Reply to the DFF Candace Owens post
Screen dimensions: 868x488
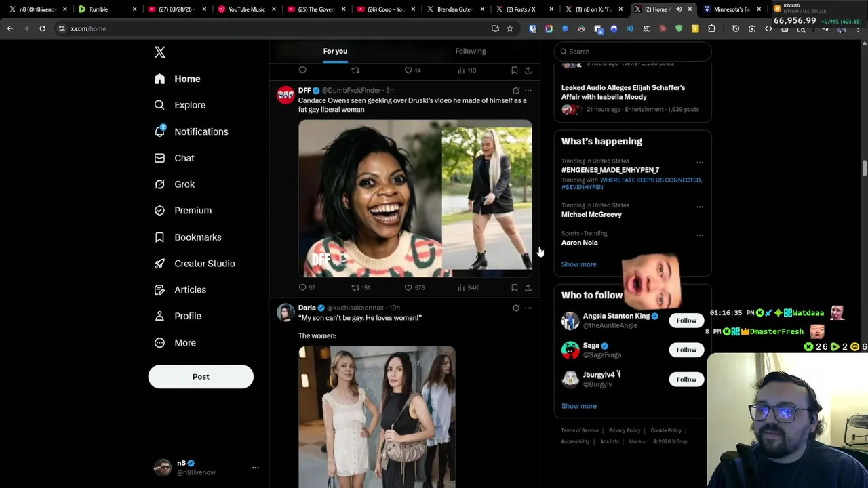(x=302, y=287)
